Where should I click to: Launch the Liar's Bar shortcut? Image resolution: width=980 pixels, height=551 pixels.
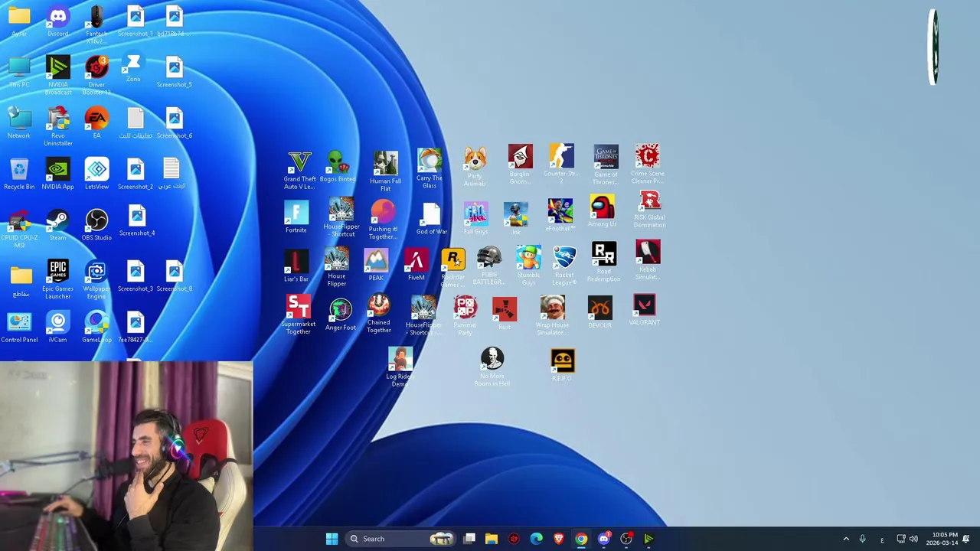tap(296, 266)
